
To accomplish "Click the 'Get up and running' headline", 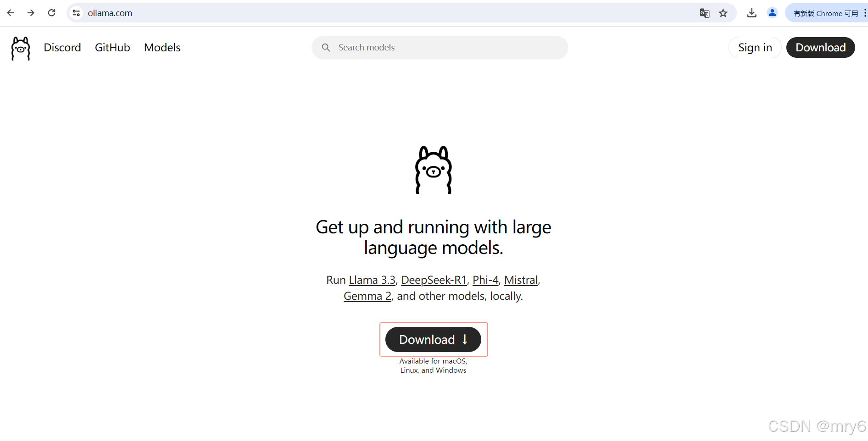I will [x=434, y=237].
